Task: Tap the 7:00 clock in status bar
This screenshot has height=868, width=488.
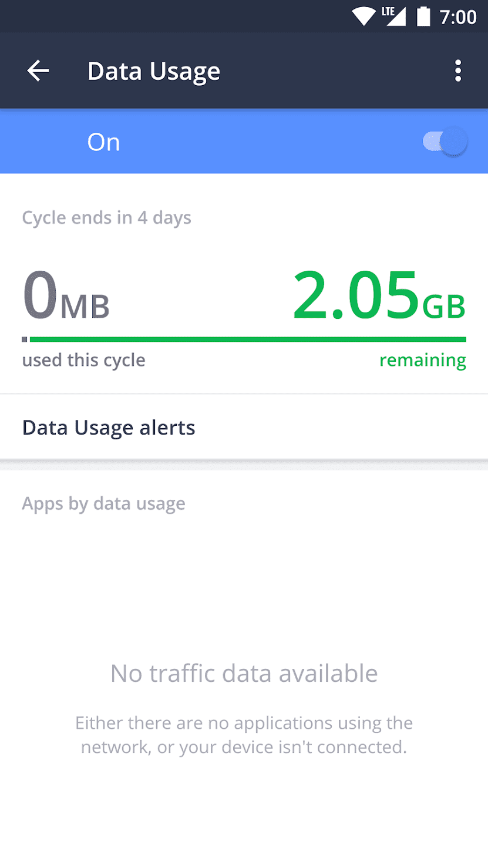Action: (x=458, y=16)
